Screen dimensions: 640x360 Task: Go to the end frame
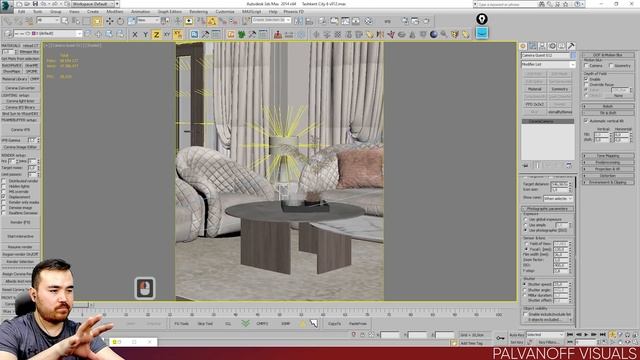point(602,335)
